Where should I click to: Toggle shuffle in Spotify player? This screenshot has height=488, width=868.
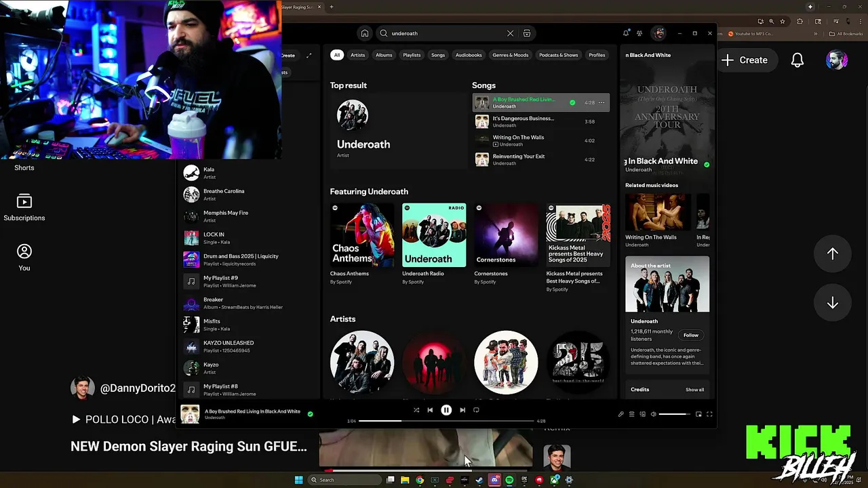coord(416,410)
